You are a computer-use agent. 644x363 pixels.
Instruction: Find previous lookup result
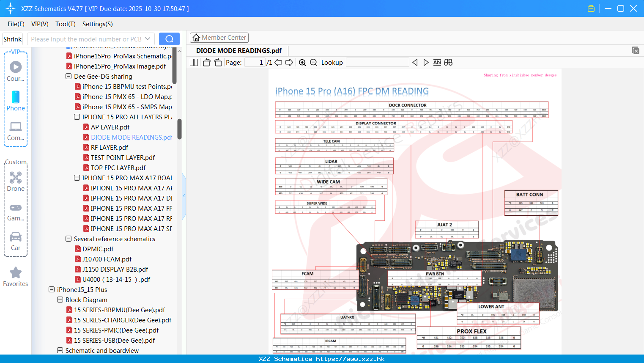[415, 63]
